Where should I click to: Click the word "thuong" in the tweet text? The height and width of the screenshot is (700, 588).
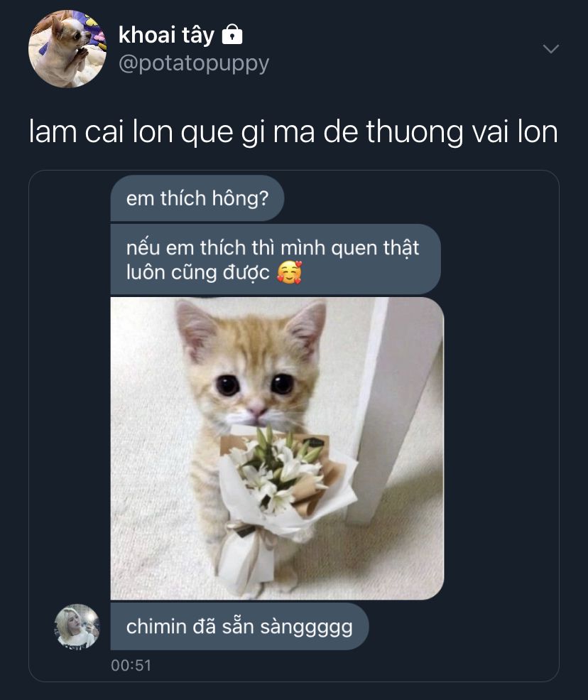click(x=415, y=132)
